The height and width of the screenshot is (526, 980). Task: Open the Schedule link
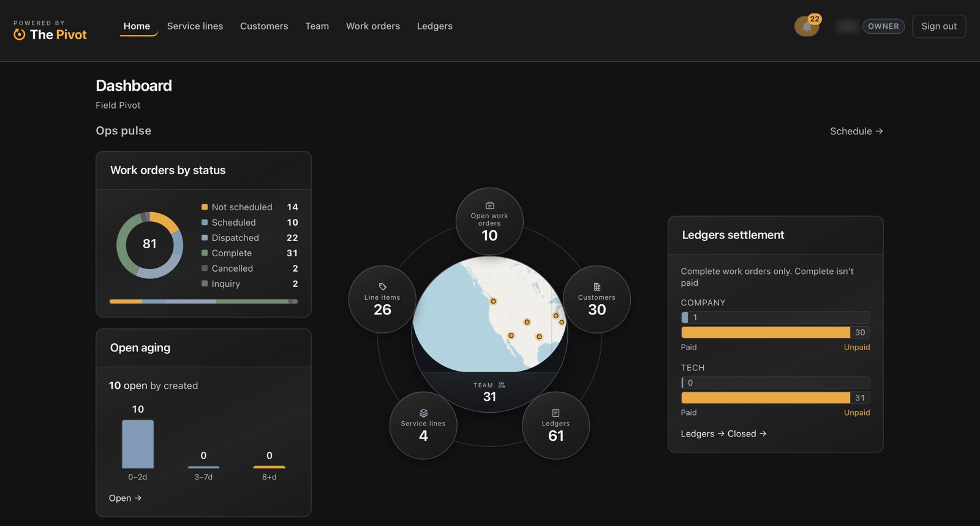(x=856, y=131)
